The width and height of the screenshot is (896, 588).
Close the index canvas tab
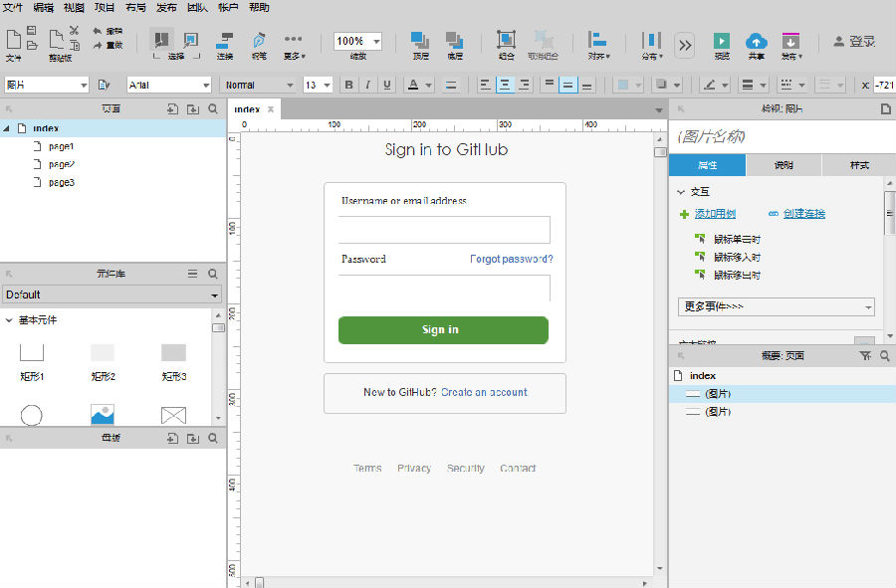(x=271, y=109)
